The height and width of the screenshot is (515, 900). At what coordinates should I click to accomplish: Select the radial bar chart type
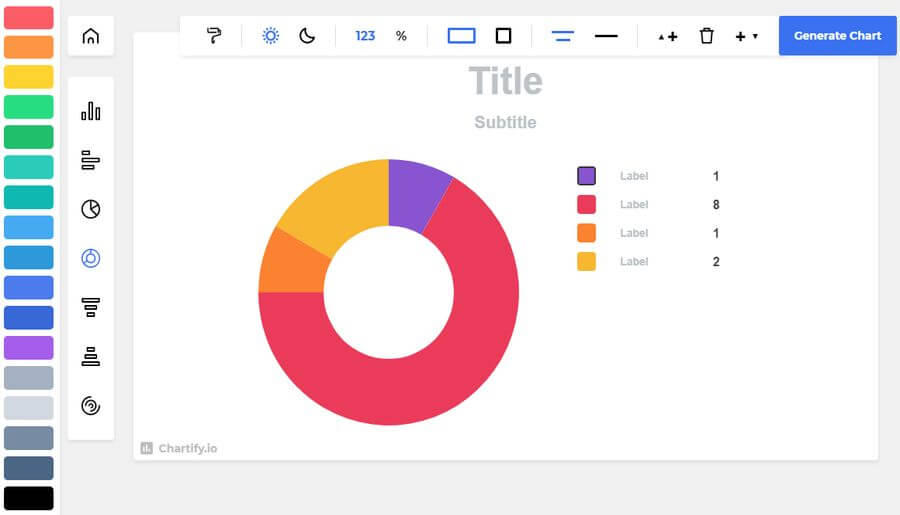(91, 406)
